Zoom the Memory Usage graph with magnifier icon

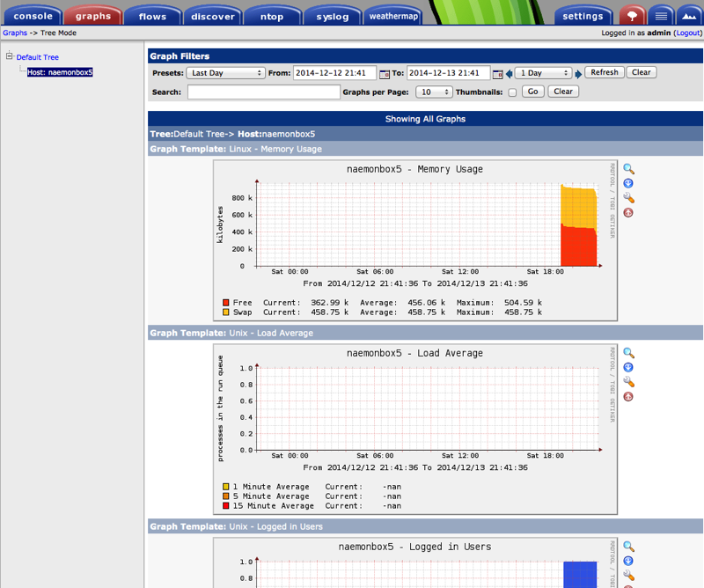pyautogui.click(x=628, y=169)
